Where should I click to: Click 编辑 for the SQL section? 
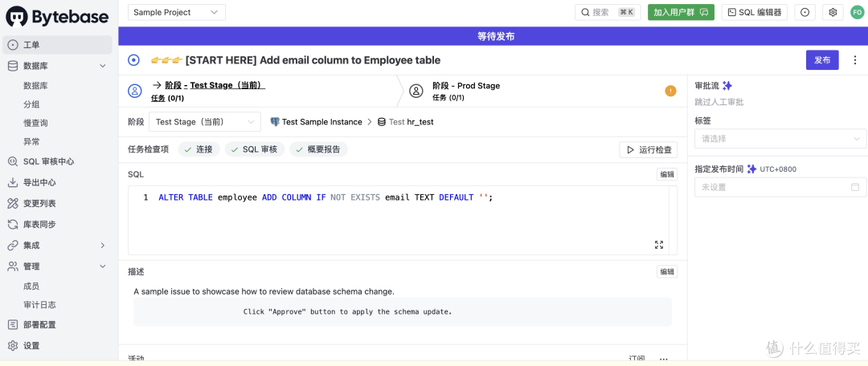coord(667,174)
